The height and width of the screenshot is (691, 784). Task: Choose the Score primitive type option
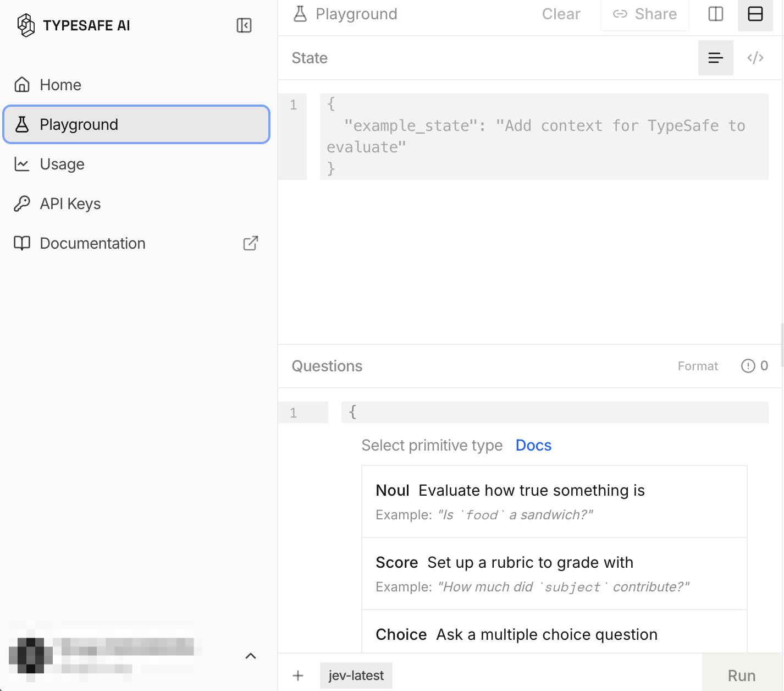pos(554,574)
